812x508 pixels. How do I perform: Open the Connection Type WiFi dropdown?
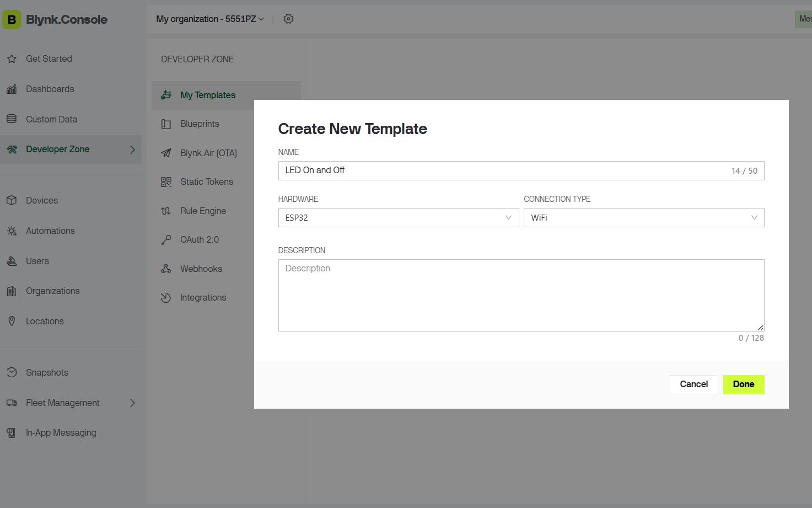coord(644,217)
